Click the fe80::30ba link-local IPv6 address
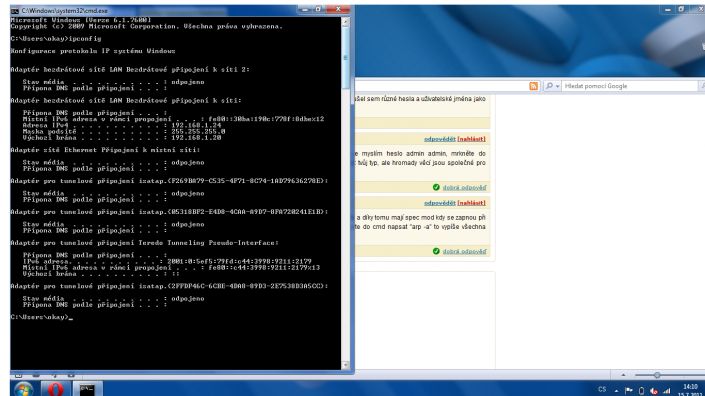Viewport: 705px width, 396px height. click(266, 119)
